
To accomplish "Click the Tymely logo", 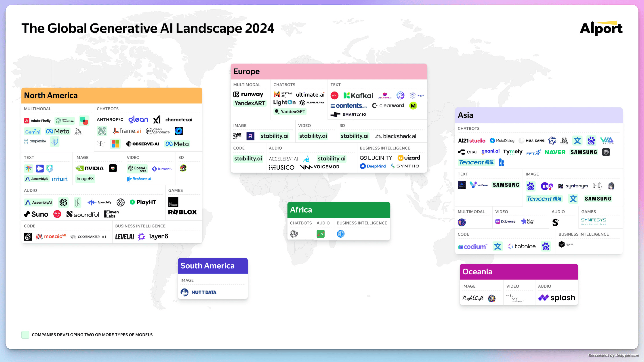I will pyautogui.click(x=513, y=152).
